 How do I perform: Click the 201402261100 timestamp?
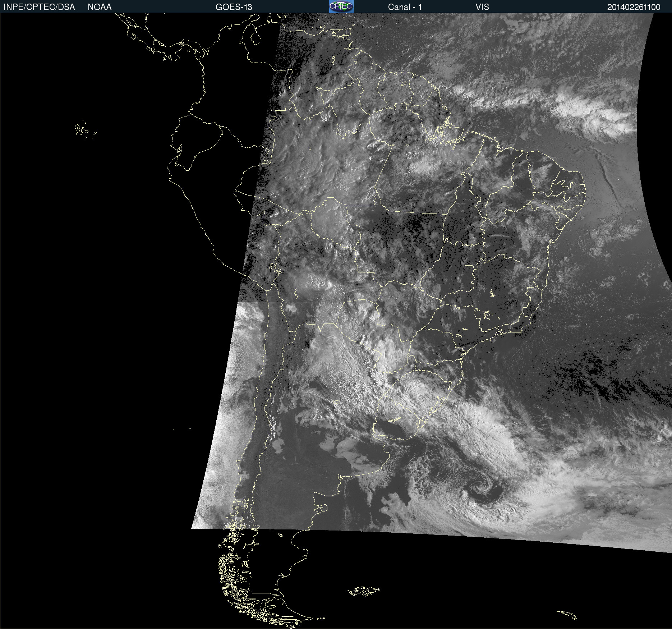pyautogui.click(x=634, y=7)
